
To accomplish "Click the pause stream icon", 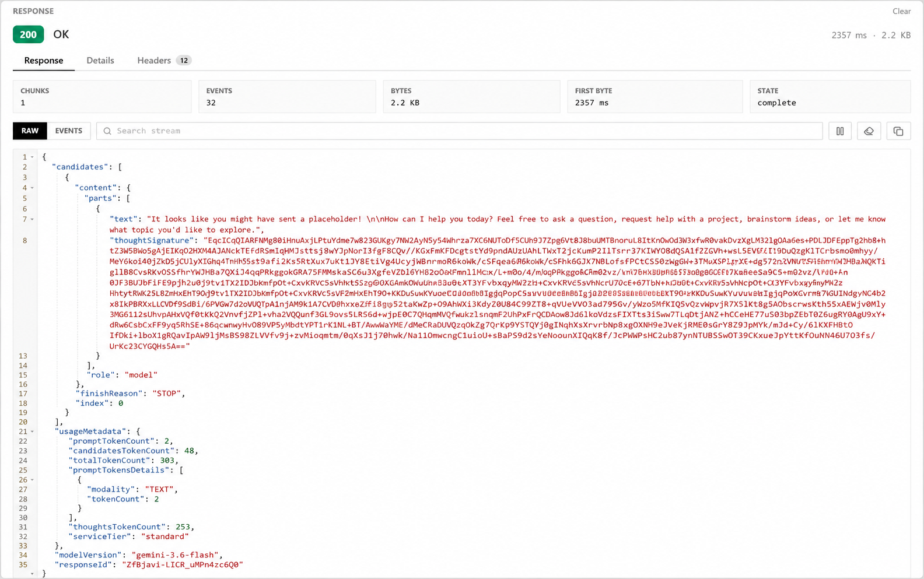I will pos(840,131).
